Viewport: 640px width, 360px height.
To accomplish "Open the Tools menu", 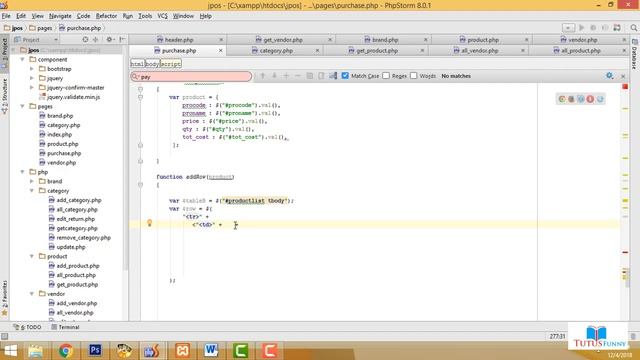I will point(145,16).
